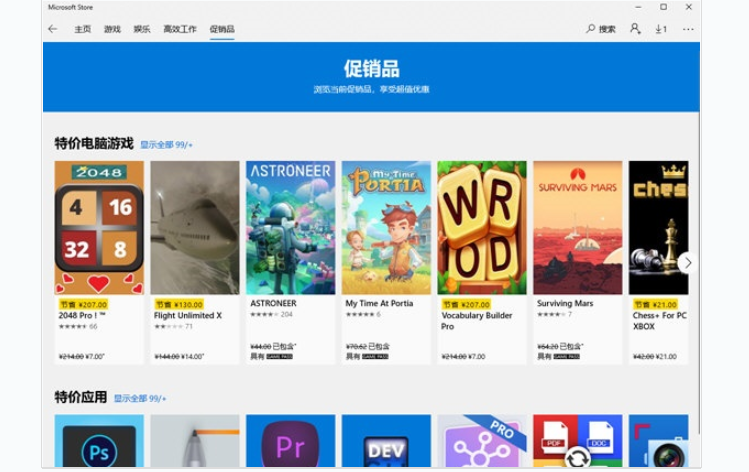Open the DEV app icon

pos(386,441)
